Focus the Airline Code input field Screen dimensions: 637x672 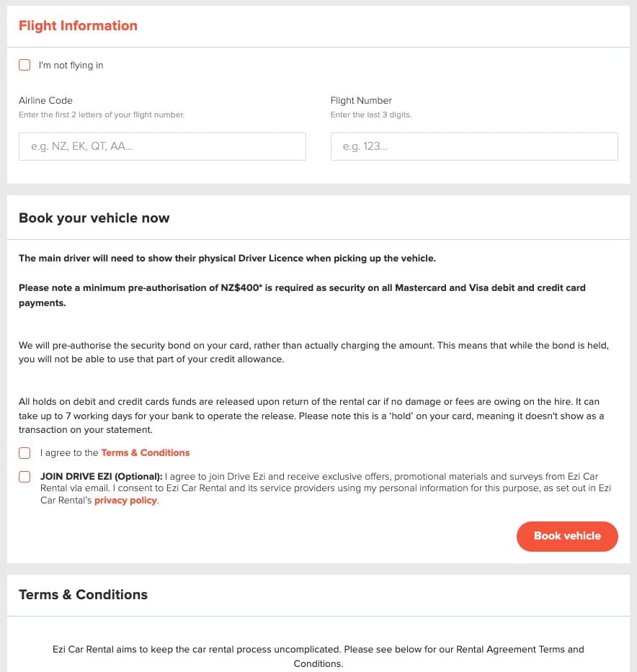(x=162, y=146)
